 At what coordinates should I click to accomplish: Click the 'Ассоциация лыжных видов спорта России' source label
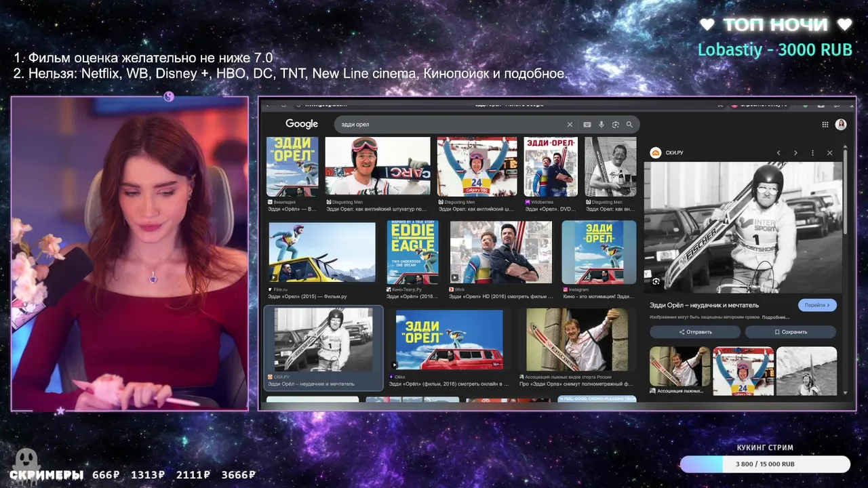[568, 377]
